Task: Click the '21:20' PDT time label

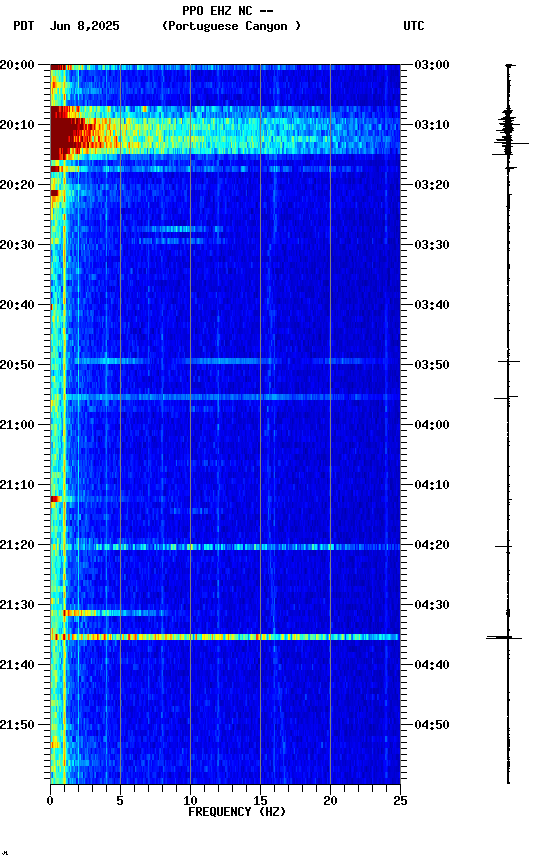Action: pos(17,545)
